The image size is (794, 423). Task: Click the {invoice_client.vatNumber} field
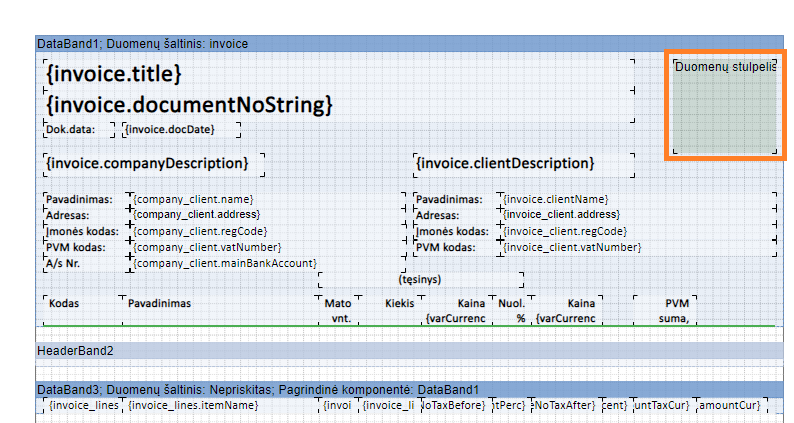pos(571,247)
